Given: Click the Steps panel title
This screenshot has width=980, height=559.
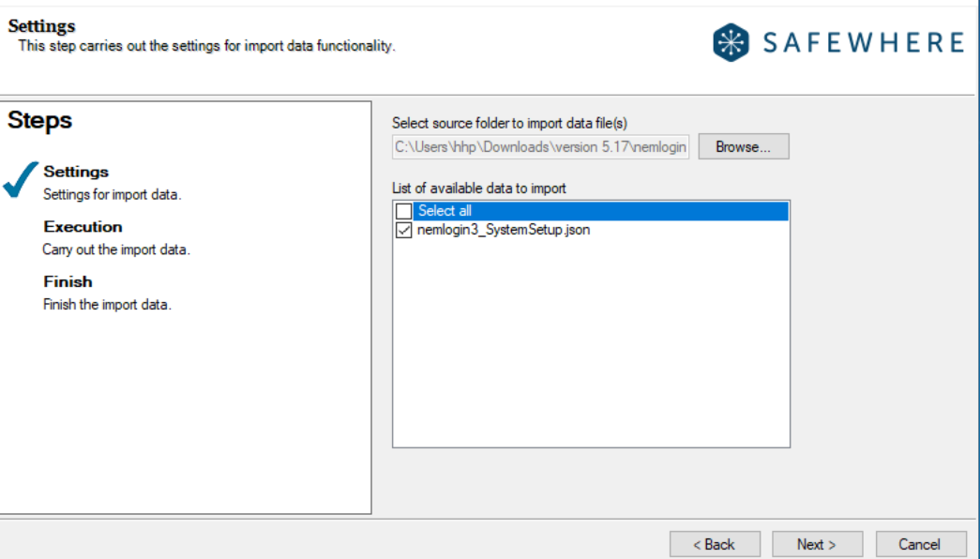Looking at the screenshot, I should tap(40, 120).
